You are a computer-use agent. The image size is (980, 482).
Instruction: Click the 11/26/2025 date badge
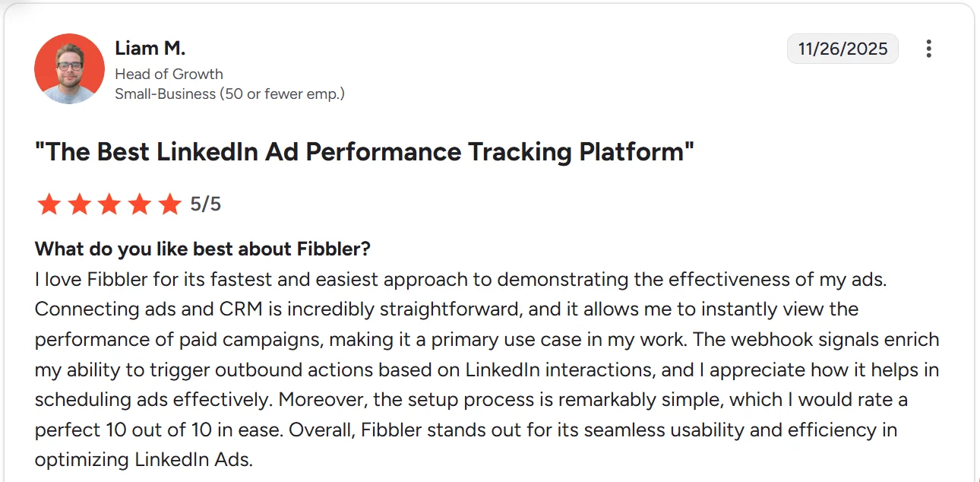(842, 49)
